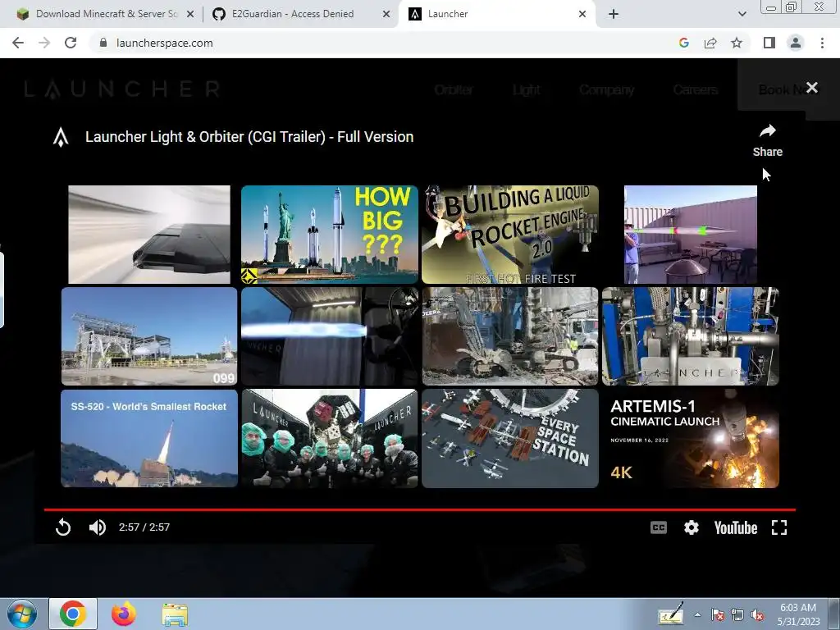Click the Share arrow on video
The image size is (840, 630).
(768, 141)
